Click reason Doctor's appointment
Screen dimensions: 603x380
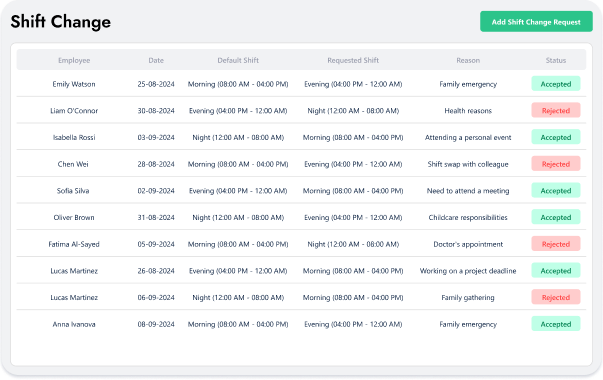coord(468,244)
